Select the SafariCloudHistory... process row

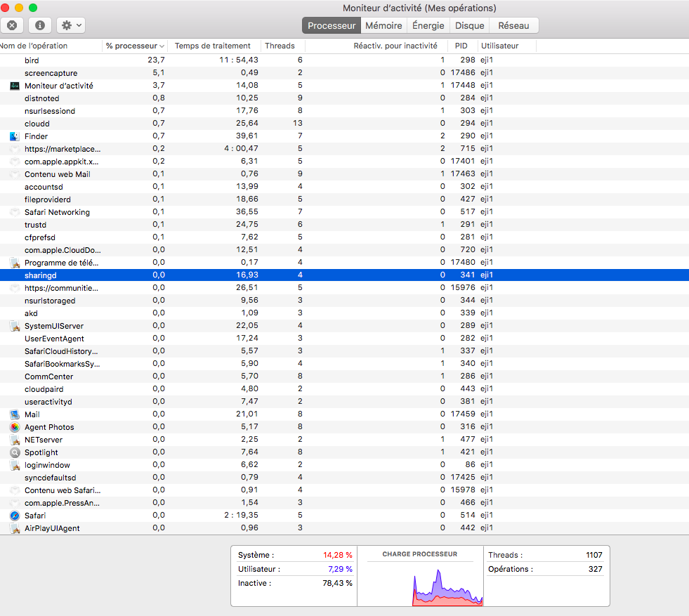(344, 351)
